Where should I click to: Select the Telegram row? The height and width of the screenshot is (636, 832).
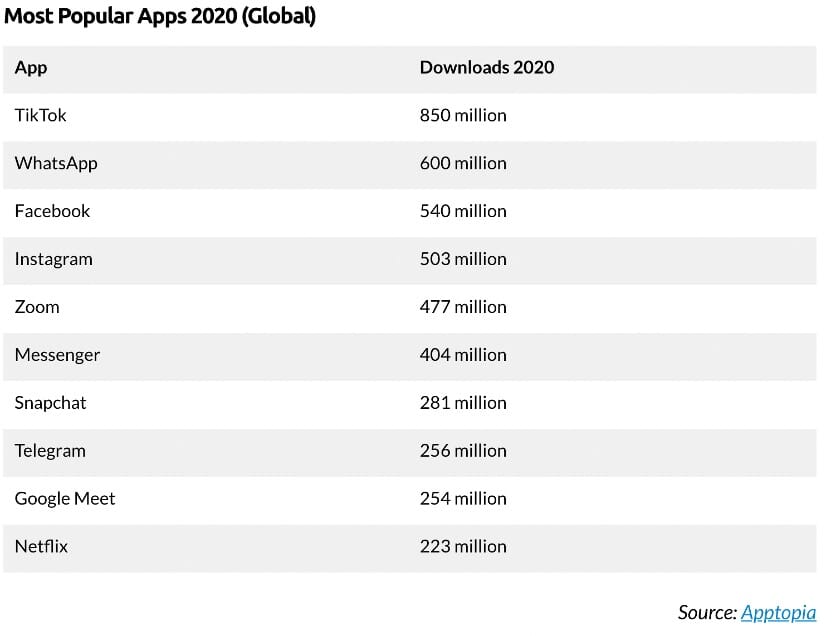click(50, 451)
